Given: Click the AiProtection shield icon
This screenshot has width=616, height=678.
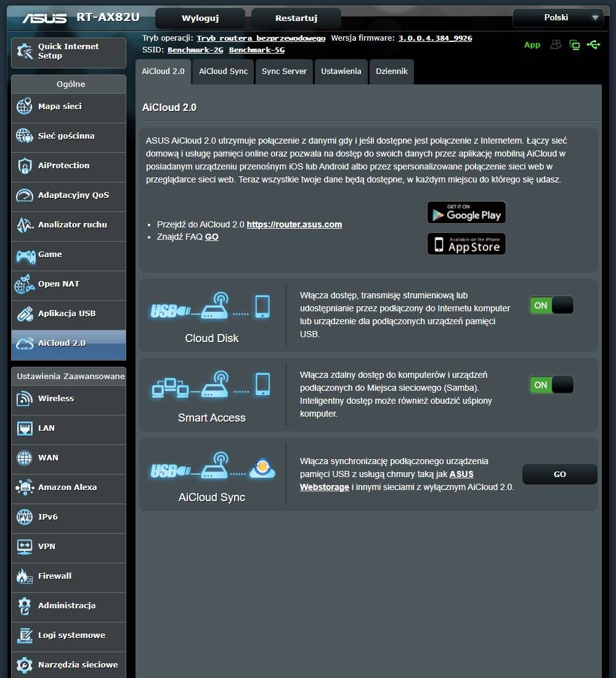Looking at the screenshot, I should (24, 166).
